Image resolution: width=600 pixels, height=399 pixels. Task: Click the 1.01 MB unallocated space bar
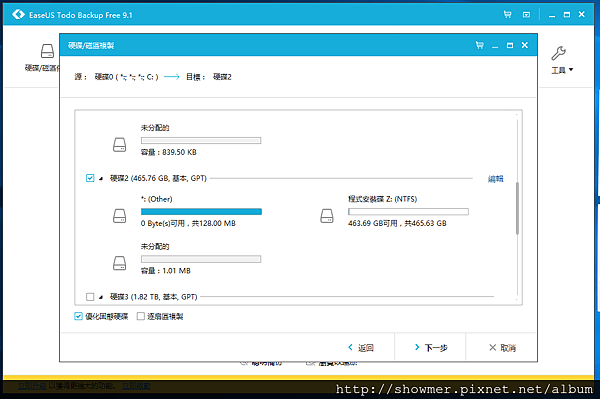click(x=201, y=259)
